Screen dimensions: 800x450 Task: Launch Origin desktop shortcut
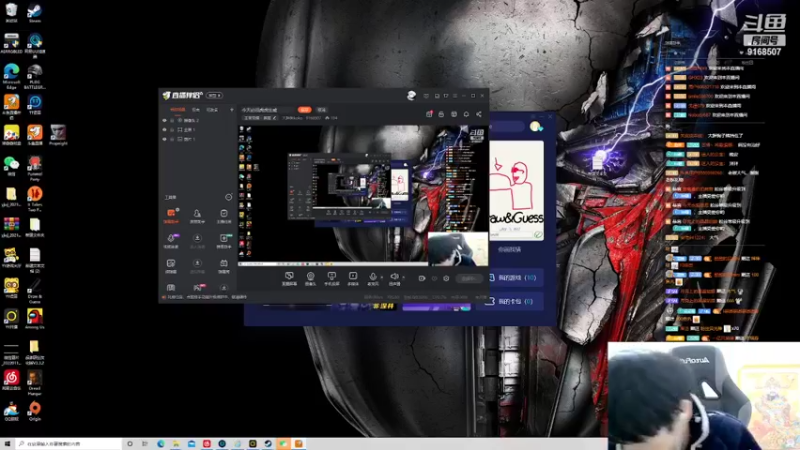point(35,411)
